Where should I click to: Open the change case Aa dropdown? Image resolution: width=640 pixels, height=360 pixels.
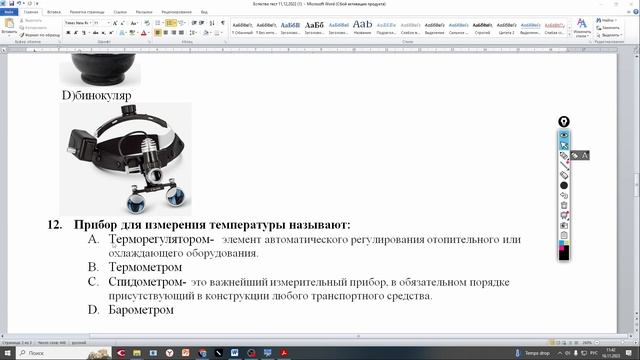point(134,23)
